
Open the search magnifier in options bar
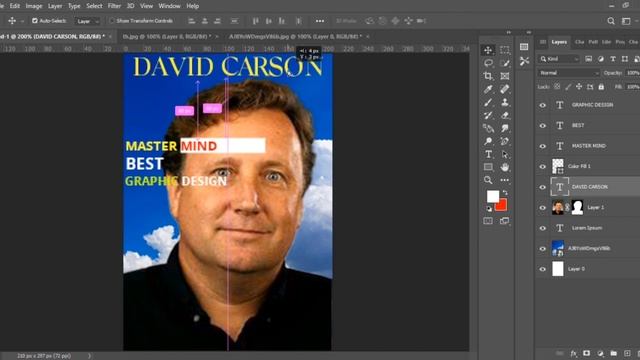611,21
